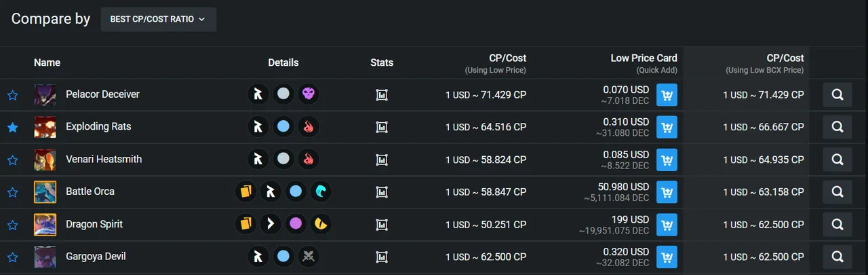Open Dragon Spirit card thumbnail
This screenshot has width=868, height=275.
coord(45,224)
